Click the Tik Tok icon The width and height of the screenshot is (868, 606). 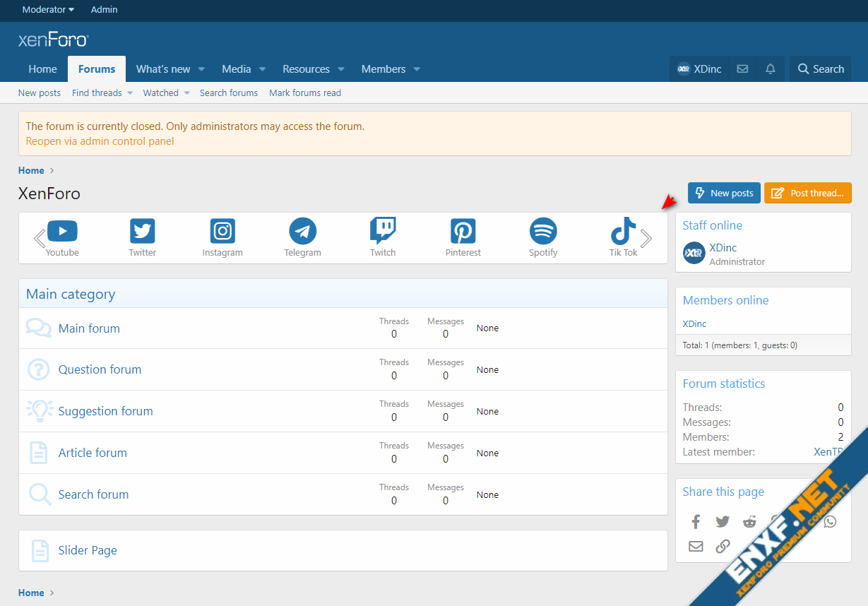(623, 232)
